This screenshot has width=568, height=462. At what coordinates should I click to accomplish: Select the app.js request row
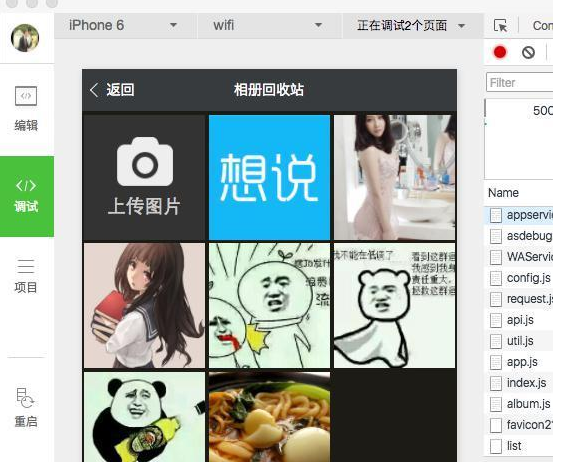click(518, 362)
